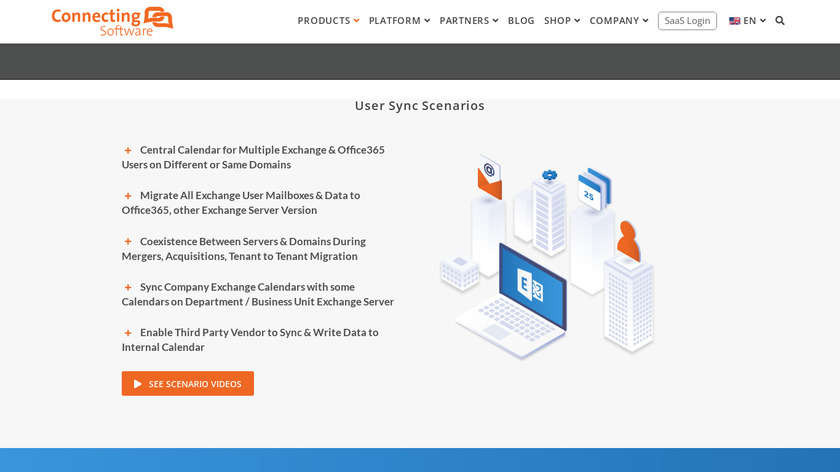
Task: Open the Platform dropdown menu
Action: point(399,20)
